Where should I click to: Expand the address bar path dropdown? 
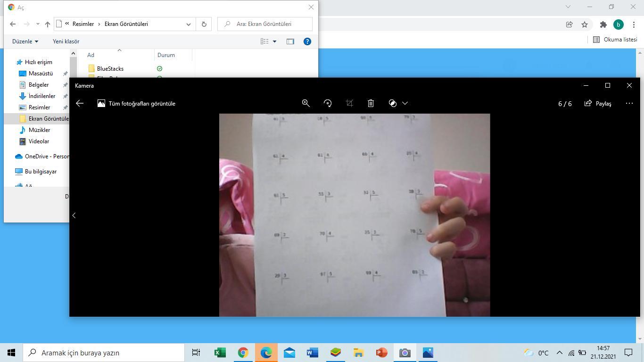189,24
